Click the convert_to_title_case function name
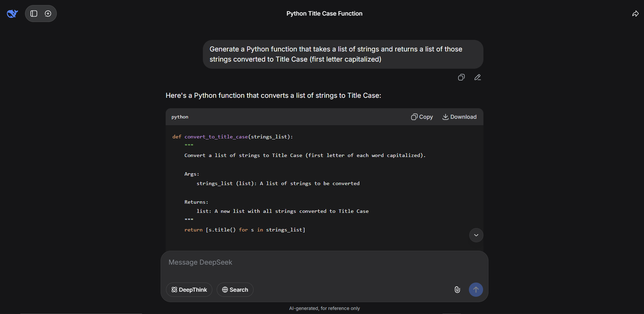The width and height of the screenshot is (644, 314). [216, 137]
